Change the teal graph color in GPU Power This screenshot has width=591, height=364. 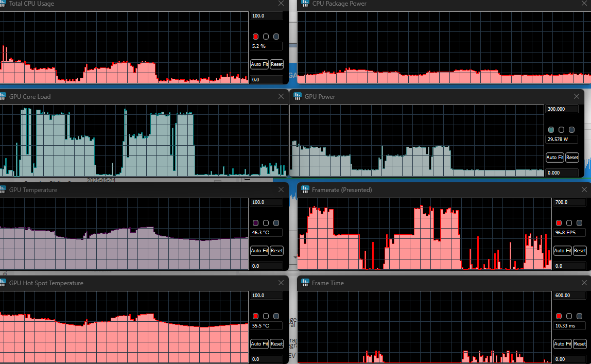point(551,130)
